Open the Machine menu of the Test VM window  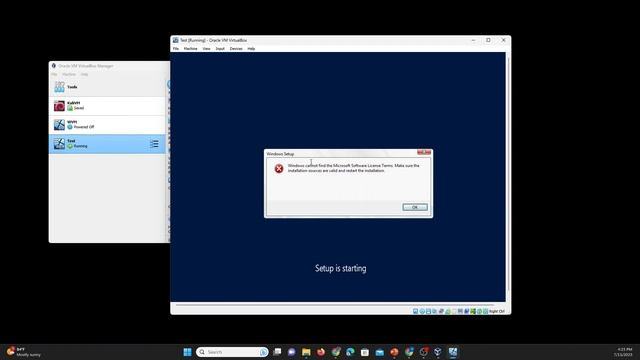(190, 49)
